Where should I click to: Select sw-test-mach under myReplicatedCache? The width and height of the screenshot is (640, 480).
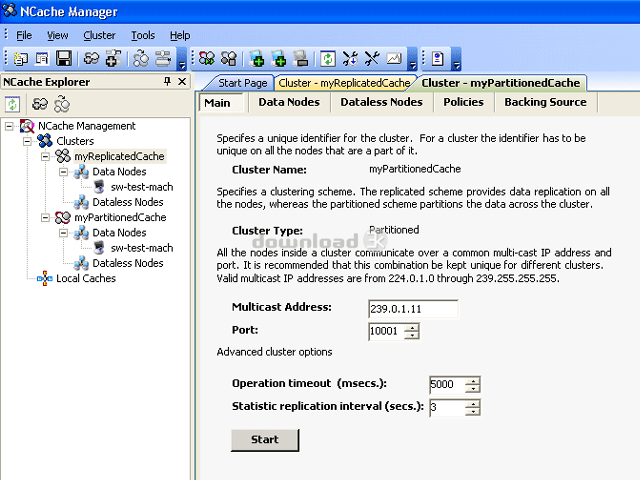point(142,187)
